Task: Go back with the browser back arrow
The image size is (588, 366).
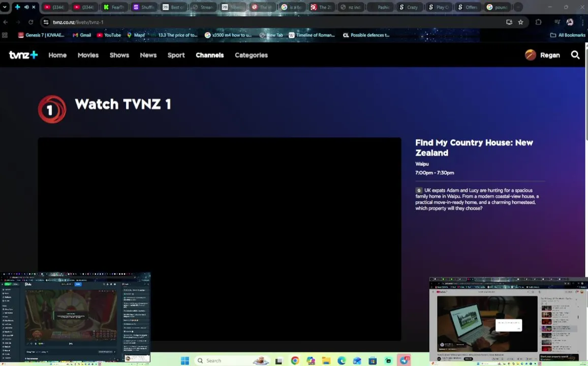Action: coord(6,22)
